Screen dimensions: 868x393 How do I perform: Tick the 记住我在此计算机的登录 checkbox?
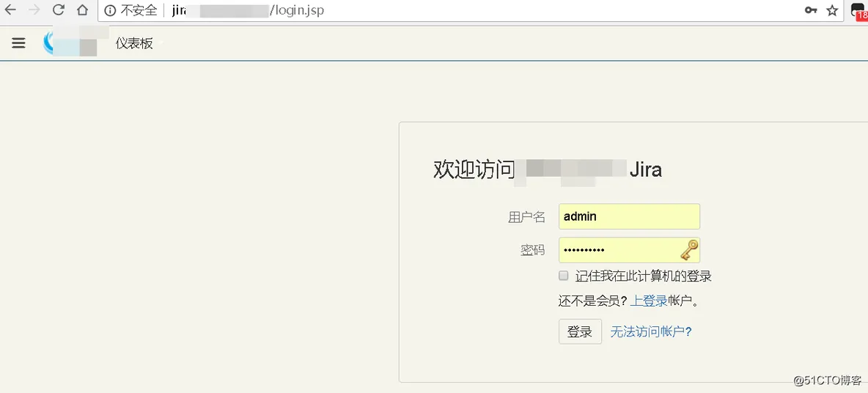click(564, 276)
